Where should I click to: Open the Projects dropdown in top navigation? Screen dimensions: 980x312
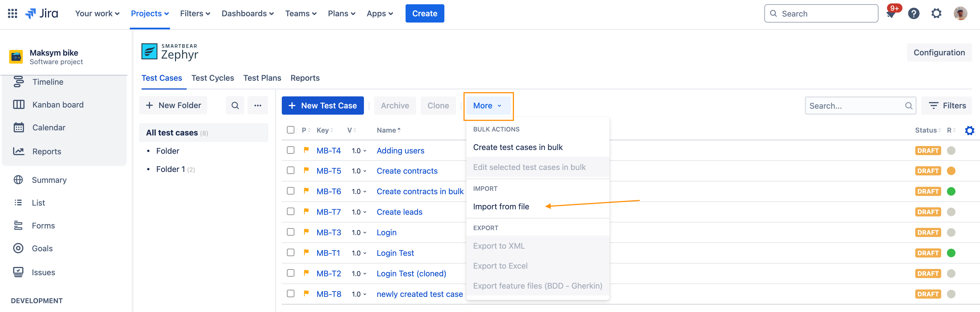tap(149, 14)
